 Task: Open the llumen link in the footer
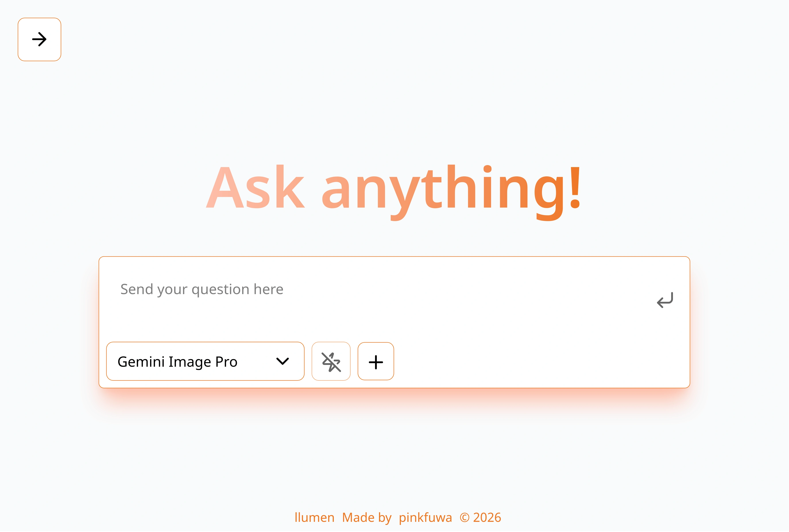tap(314, 518)
